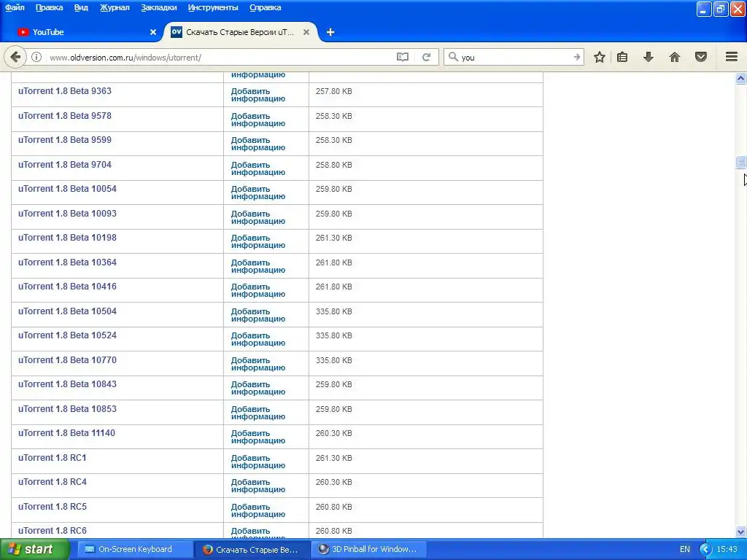The height and width of the screenshot is (560, 747).
Task: Open uTorrent 1.8 RC1 link
Action: 53,458
